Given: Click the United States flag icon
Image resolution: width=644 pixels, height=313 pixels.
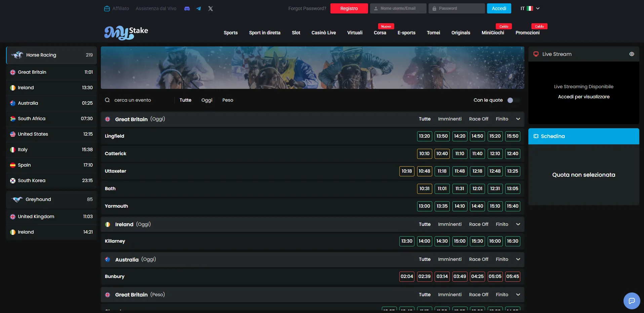Looking at the screenshot, I should click(x=13, y=134).
